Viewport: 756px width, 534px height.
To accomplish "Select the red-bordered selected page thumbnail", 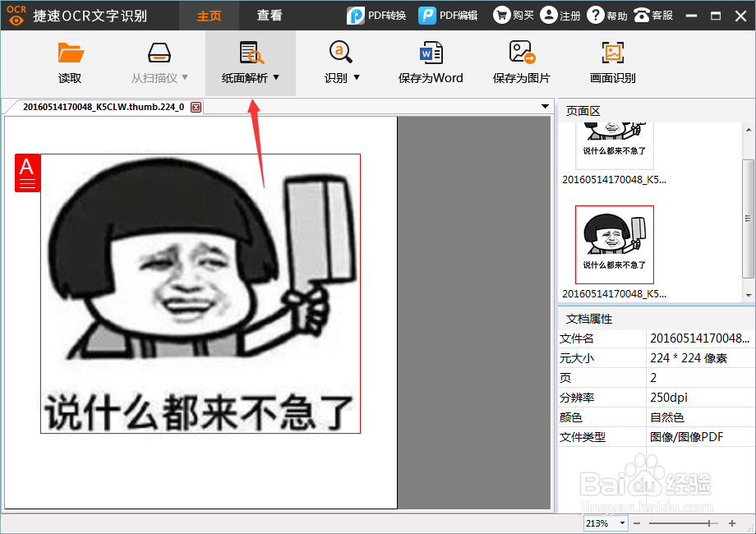I will pos(615,245).
